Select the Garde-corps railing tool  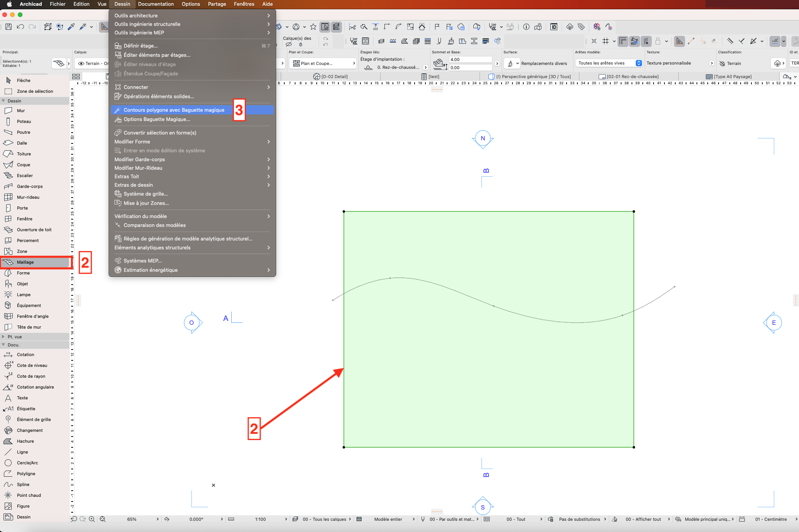pyautogui.click(x=35, y=186)
